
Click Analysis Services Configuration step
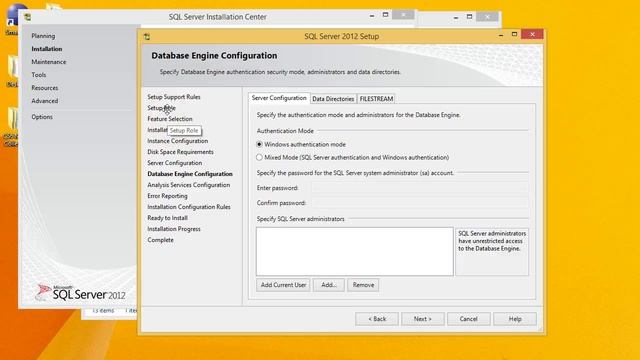click(189, 185)
